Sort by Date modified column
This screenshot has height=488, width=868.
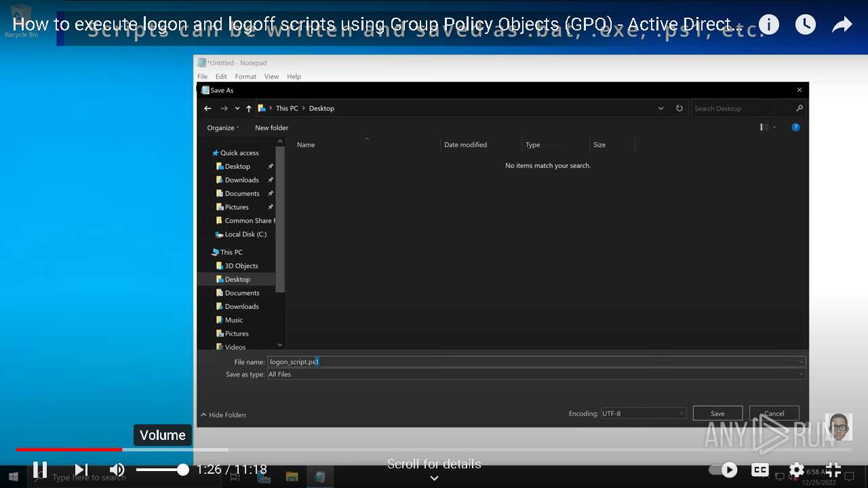465,145
